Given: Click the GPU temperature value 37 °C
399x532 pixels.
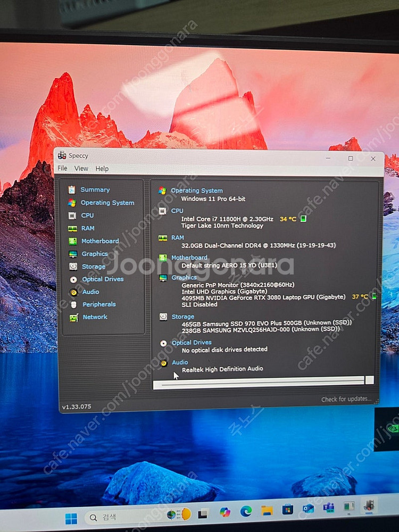Looking at the screenshot, I should [360, 296].
